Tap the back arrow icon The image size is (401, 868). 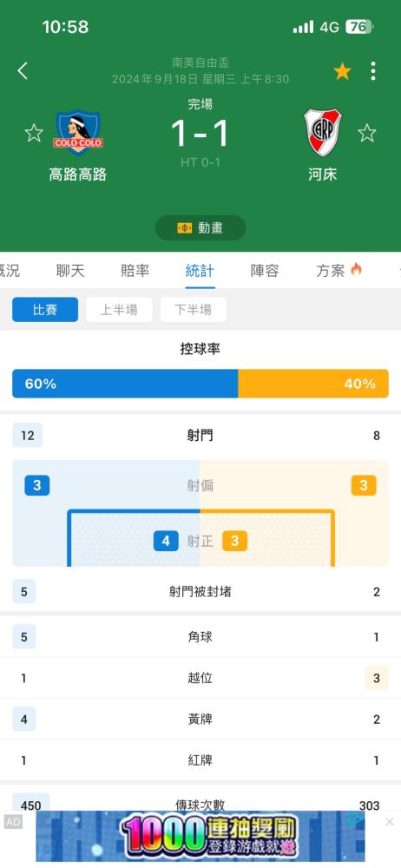pyautogui.click(x=23, y=71)
